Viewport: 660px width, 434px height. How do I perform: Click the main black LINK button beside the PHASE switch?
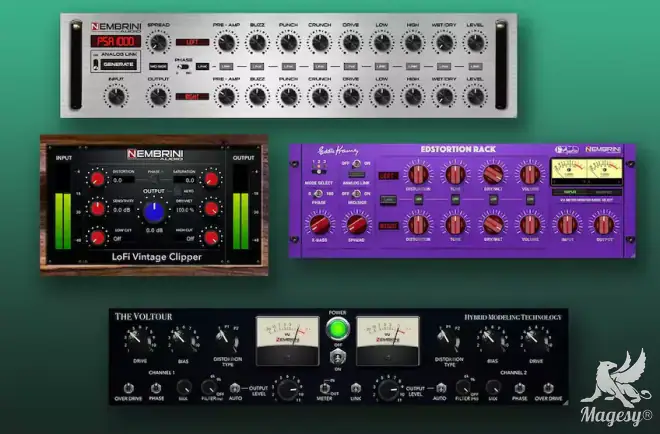click(x=202, y=67)
